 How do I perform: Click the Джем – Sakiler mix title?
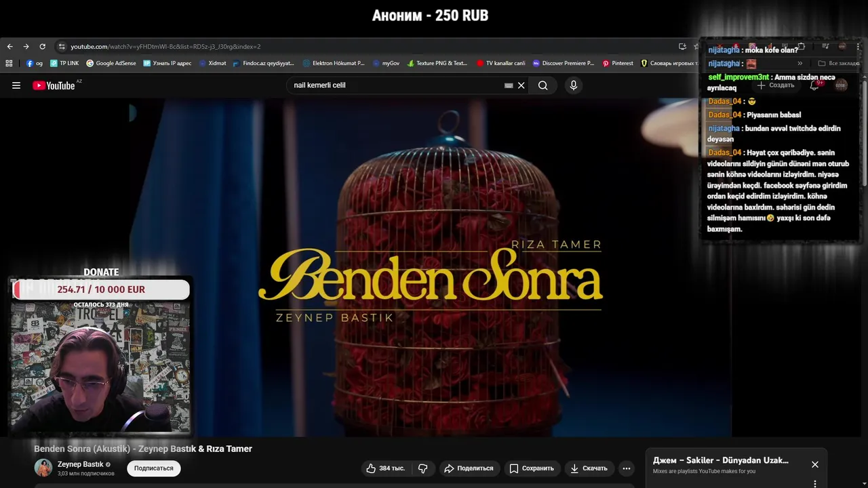tap(721, 460)
